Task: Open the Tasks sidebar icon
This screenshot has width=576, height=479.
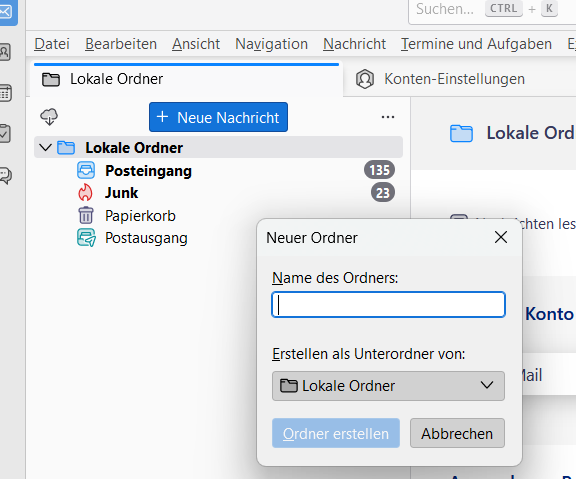Action: click(5, 133)
